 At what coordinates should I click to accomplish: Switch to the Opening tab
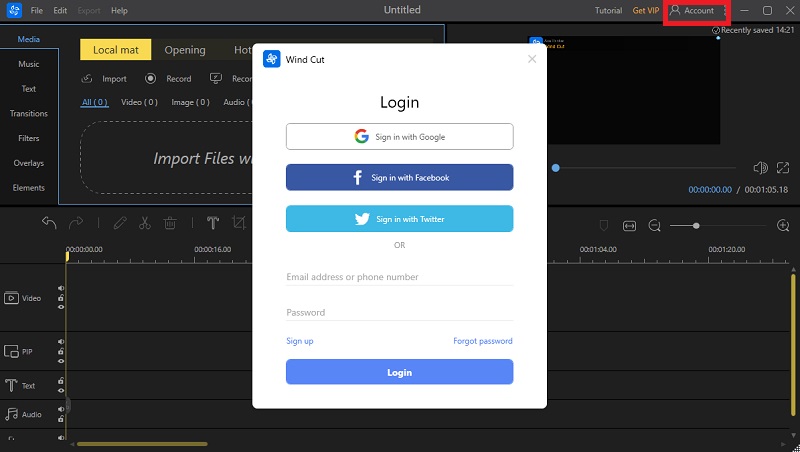[x=185, y=50]
